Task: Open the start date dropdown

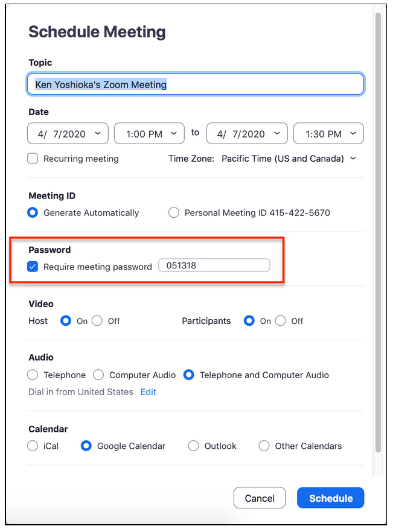Action: [x=68, y=134]
